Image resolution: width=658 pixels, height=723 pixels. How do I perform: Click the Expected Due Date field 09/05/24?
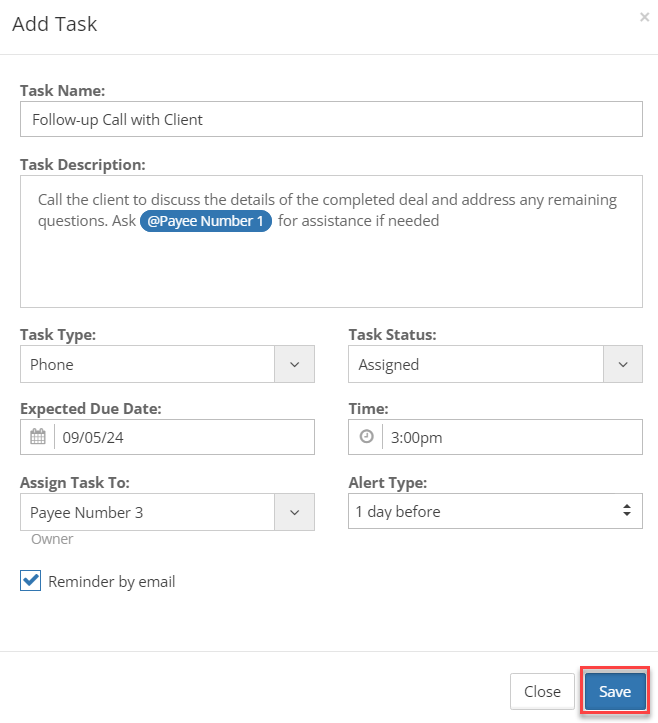point(184,437)
